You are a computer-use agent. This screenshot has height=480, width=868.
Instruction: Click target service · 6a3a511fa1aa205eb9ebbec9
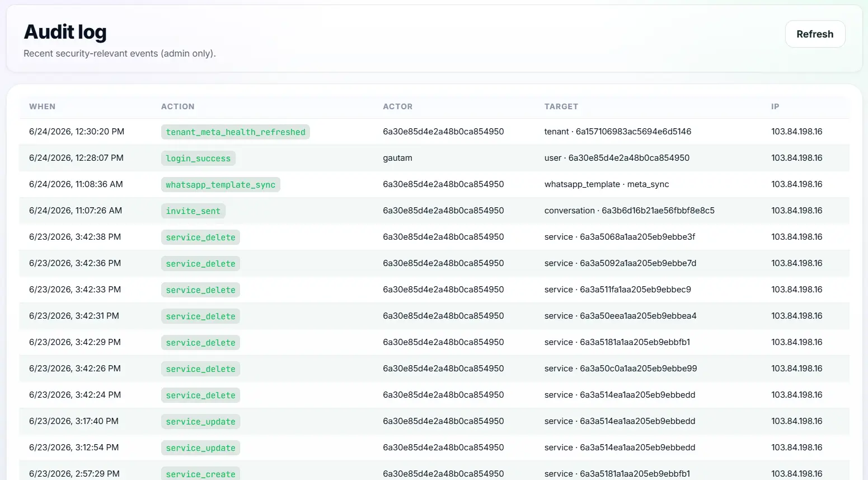pos(618,290)
